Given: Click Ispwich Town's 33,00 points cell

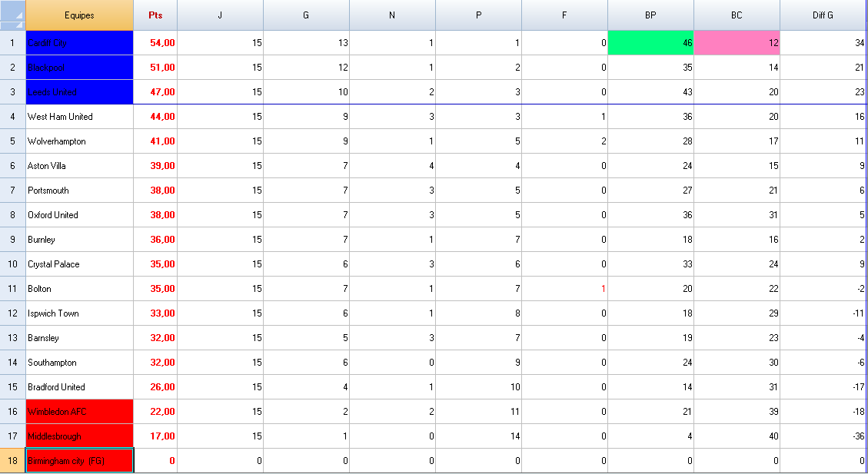Looking at the screenshot, I should pos(155,313).
